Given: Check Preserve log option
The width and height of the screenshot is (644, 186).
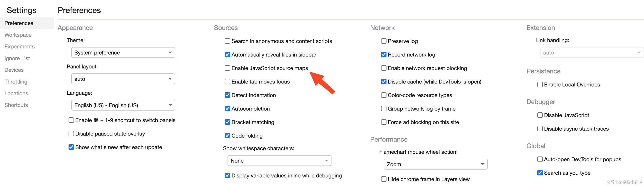Looking at the screenshot, I should pyautogui.click(x=384, y=41).
